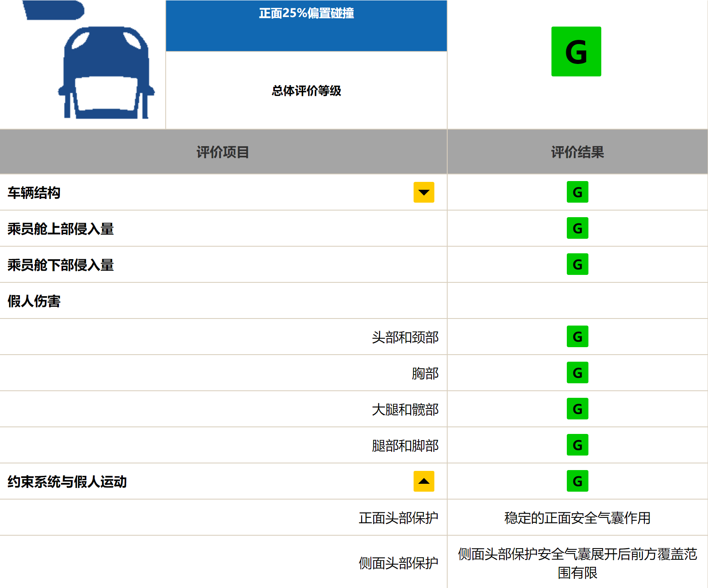This screenshot has width=708, height=588.
Task: Collapse the 约束系统与假人运动 section using yellow up arrow
Action: point(424,481)
